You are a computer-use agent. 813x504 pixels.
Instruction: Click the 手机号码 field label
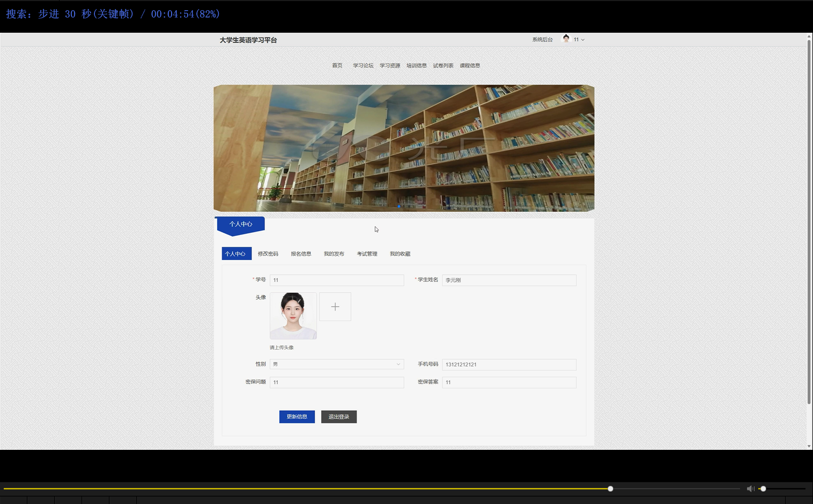[x=428, y=364]
